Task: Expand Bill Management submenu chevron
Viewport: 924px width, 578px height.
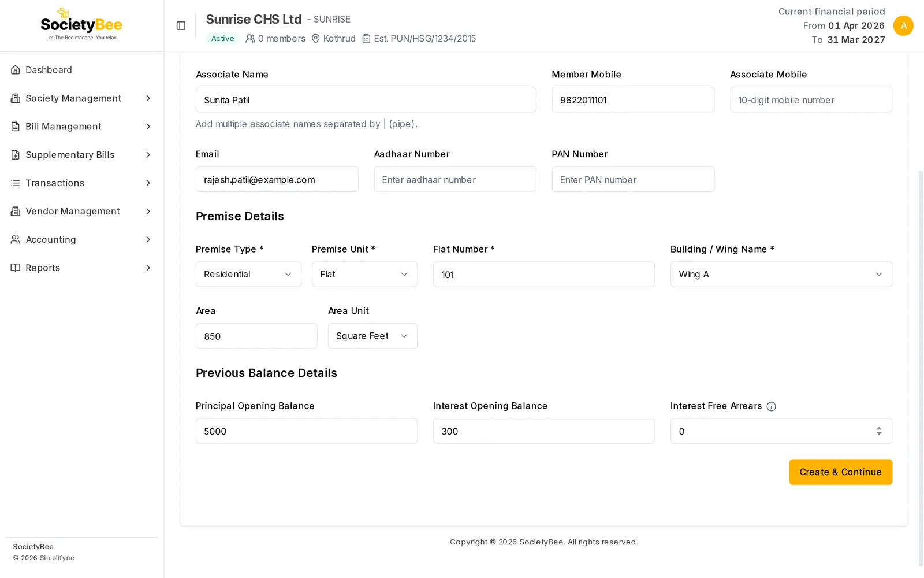Action: point(148,127)
